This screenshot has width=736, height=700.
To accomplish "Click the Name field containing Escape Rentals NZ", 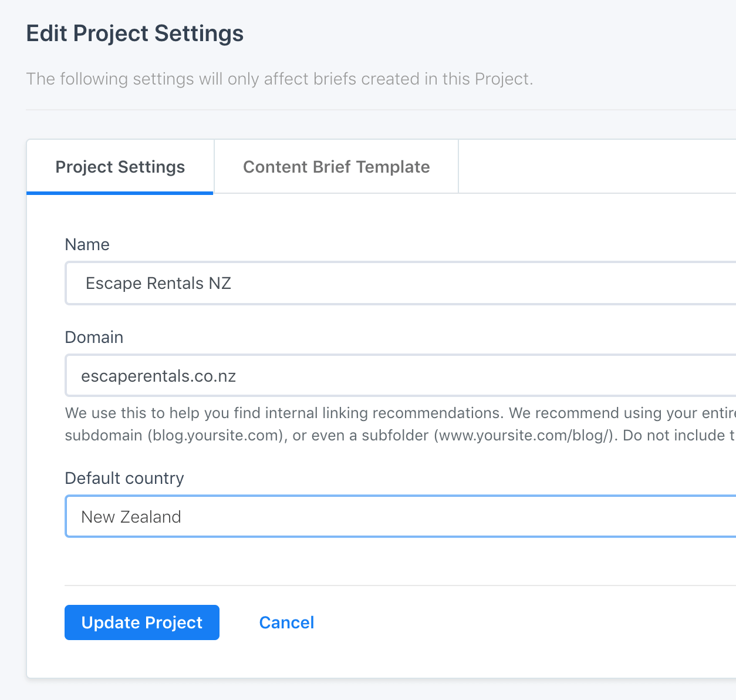I will coord(399,284).
